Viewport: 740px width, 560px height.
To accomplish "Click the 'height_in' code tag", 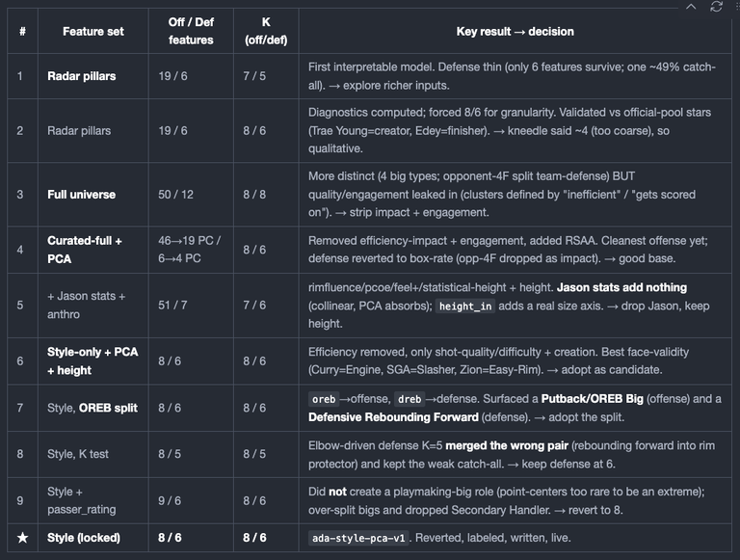I will coord(465,307).
